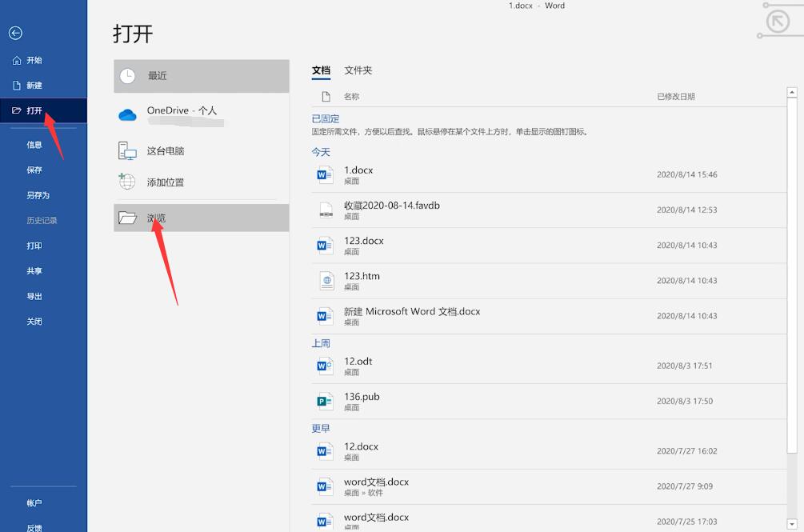
Task: Open 帐户 in the sidebar
Action: point(34,503)
